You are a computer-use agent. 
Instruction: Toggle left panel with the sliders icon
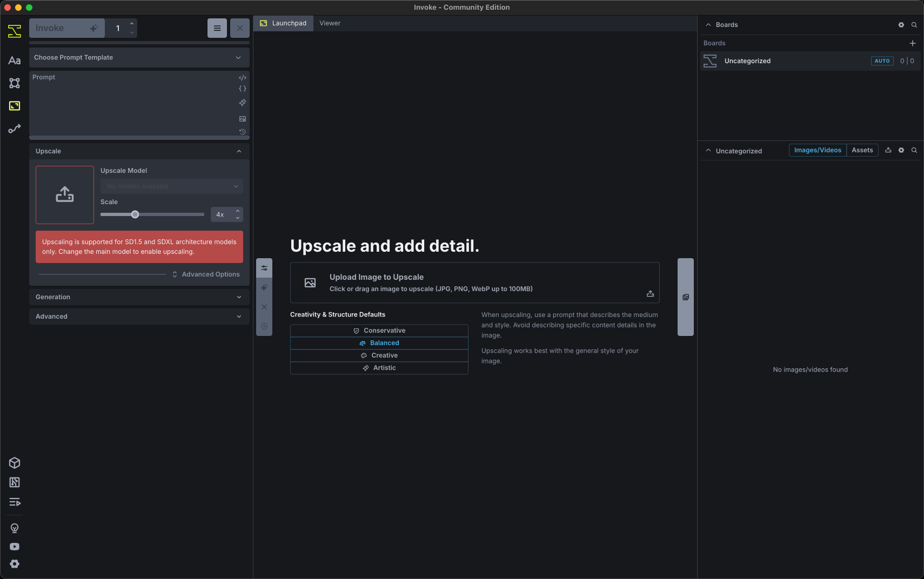(264, 268)
